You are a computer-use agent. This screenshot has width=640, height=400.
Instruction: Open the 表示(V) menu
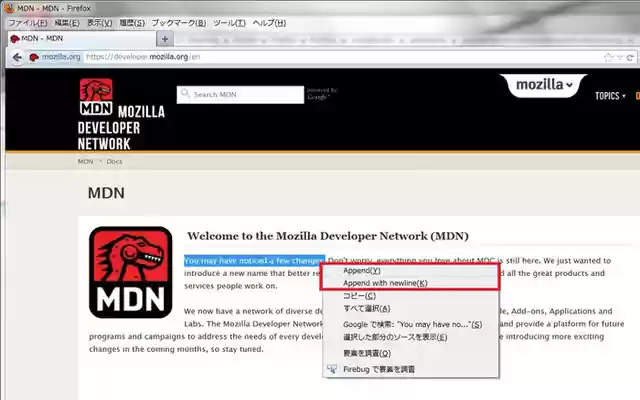tap(100, 23)
